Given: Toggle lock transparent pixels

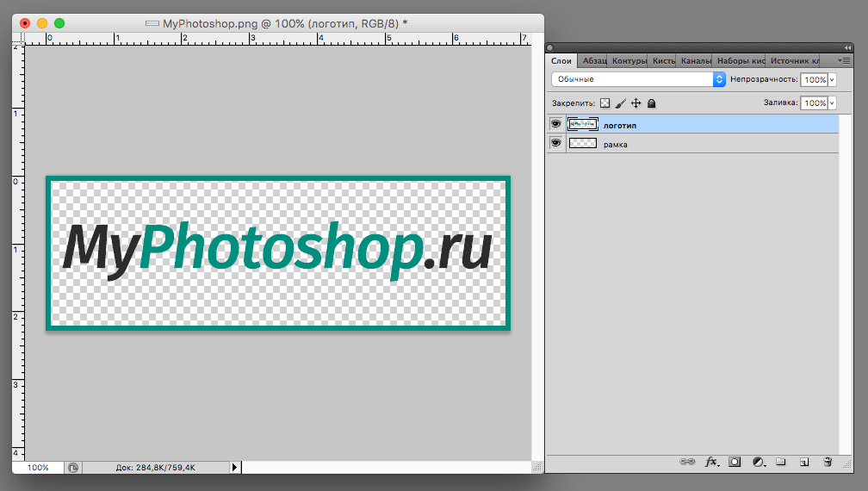Looking at the screenshot, I should click(x=604, y=103).
